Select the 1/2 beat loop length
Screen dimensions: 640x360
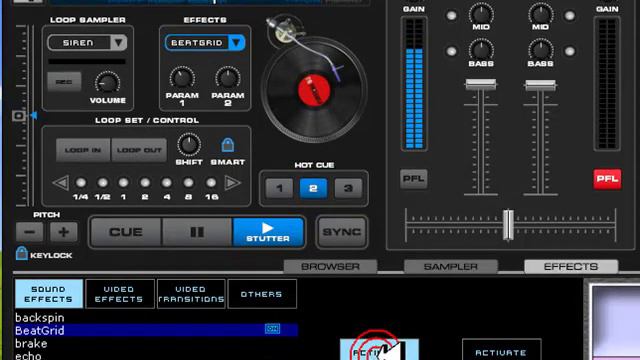point(102,182)
